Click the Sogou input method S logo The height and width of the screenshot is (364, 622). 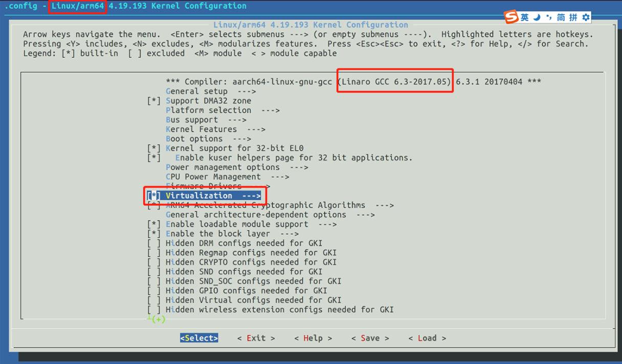pyautogui.click(x=512, y=17)
